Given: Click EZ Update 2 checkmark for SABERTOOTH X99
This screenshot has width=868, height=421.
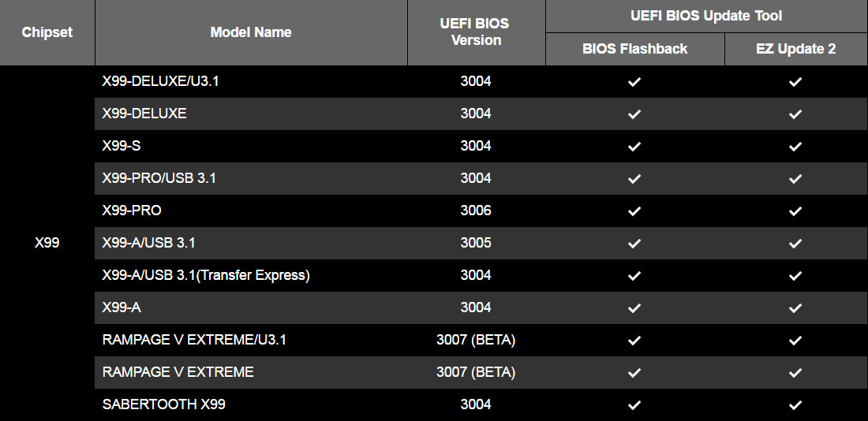Looking at the screenshot, I should [795, 405].
